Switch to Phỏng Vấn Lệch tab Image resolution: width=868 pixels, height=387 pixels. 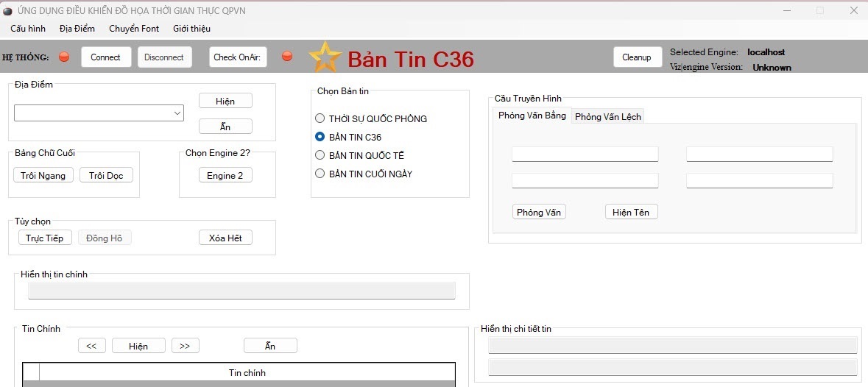pos(607,116)
